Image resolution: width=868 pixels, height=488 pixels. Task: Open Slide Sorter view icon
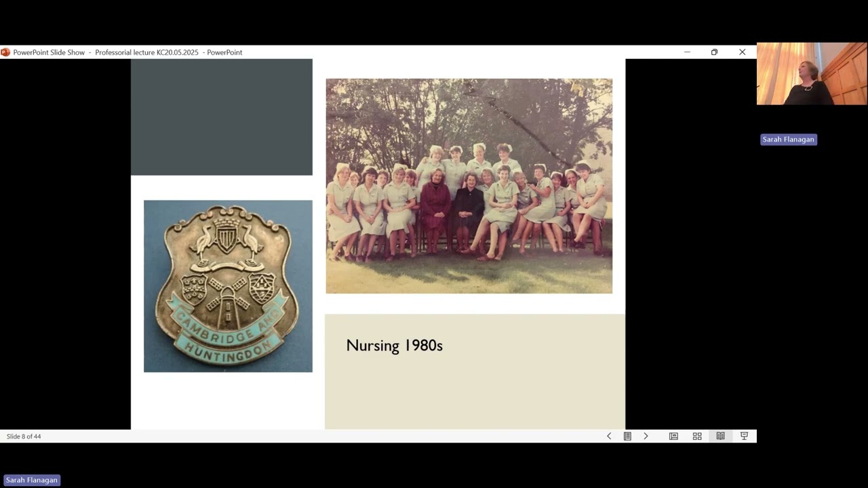click(697, 436)
